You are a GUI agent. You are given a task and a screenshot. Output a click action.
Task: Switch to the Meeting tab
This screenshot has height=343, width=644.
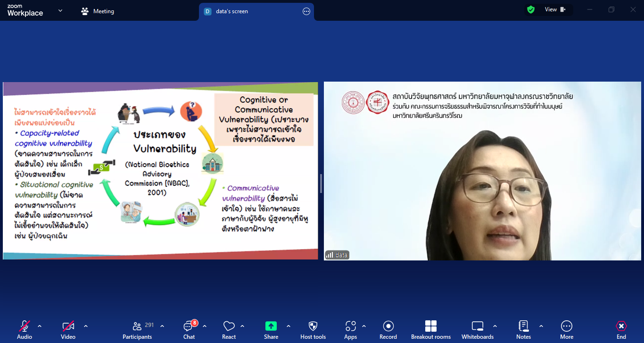[98, 11]
